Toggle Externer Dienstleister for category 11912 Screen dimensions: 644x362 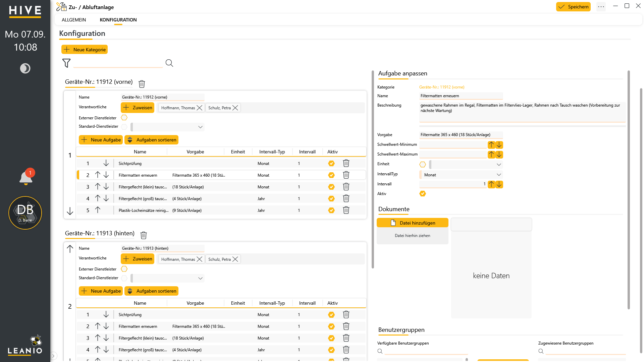(x=124, y=118)
